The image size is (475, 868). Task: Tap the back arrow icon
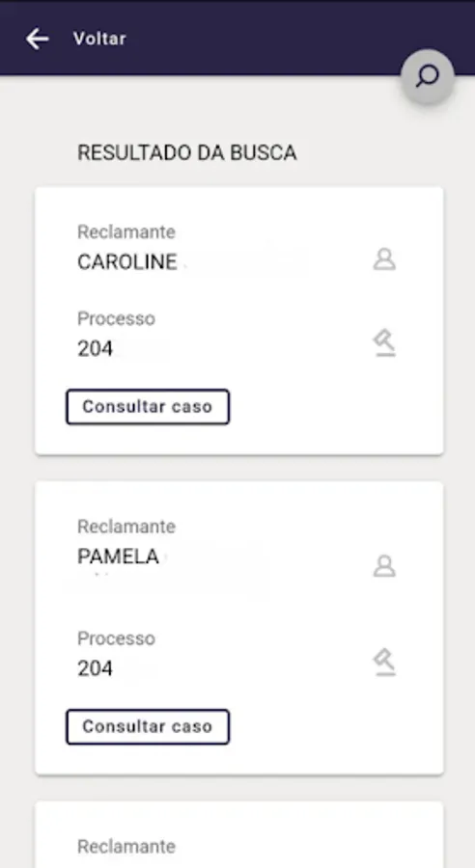click(x=37, y=39)
